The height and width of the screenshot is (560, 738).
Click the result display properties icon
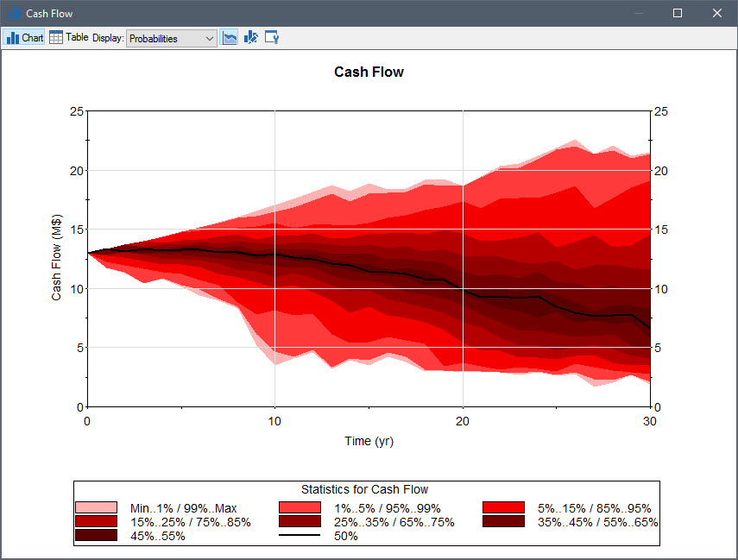point(272,38)
